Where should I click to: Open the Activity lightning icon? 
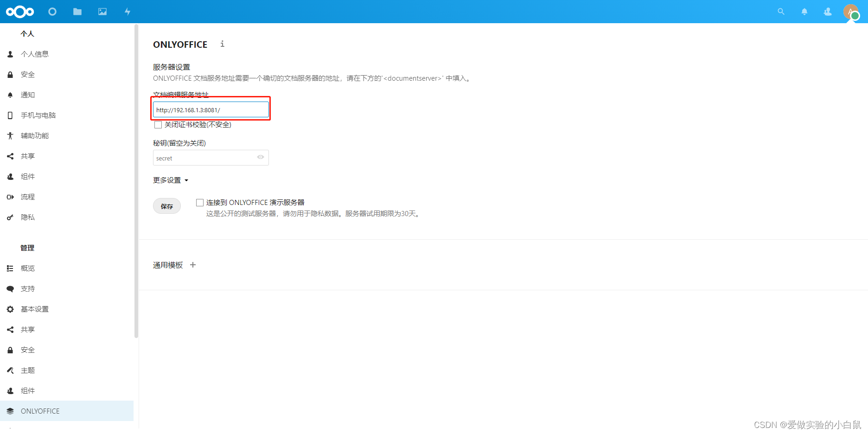[x=128, y=12]
